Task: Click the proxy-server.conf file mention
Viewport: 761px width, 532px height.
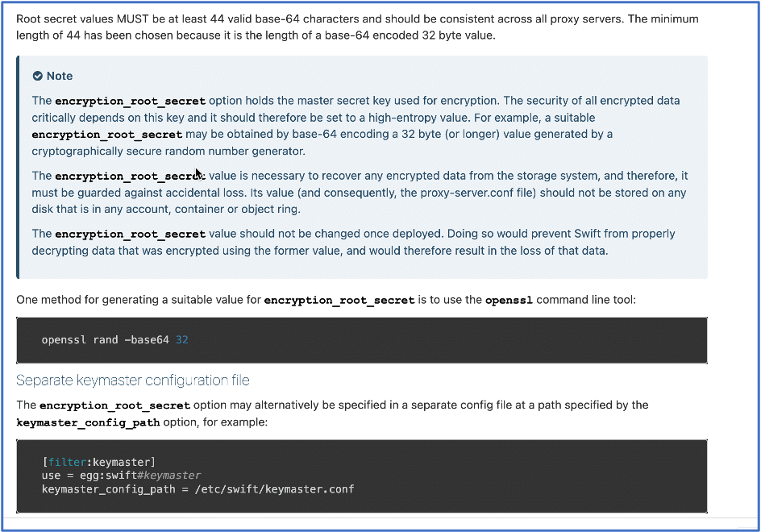Action: pos(477,193)
